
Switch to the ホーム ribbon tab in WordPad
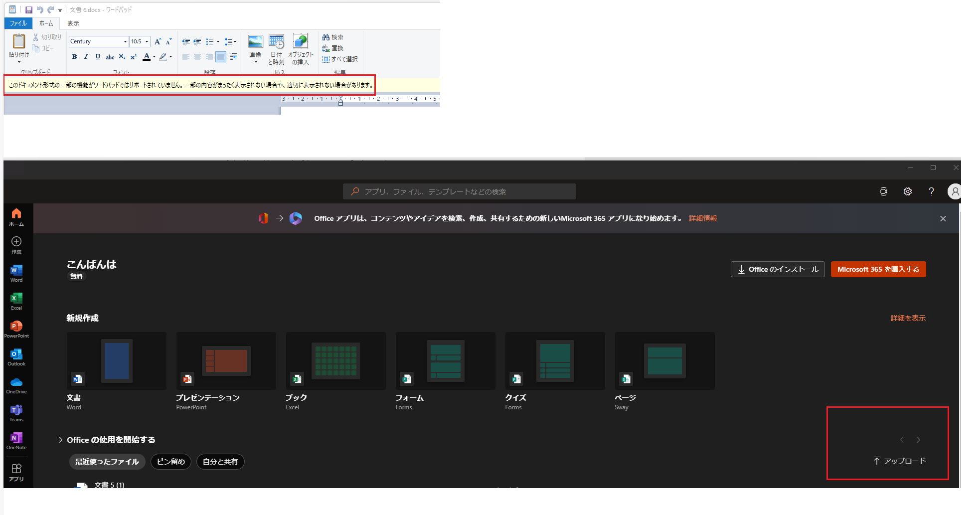point(46,23)
